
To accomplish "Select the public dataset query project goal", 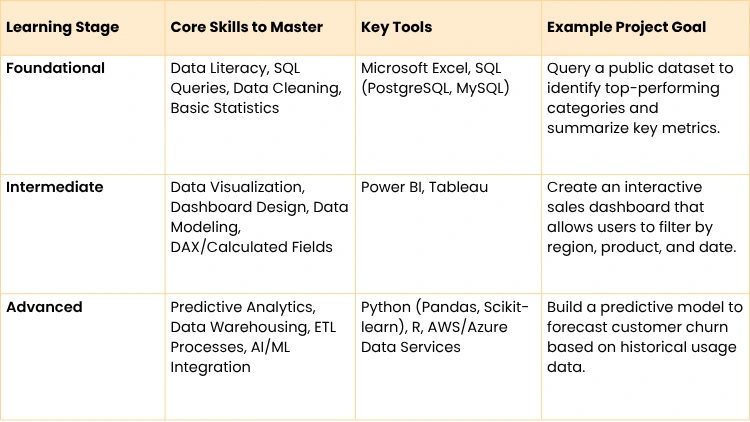I will click(x=641, y=98).
